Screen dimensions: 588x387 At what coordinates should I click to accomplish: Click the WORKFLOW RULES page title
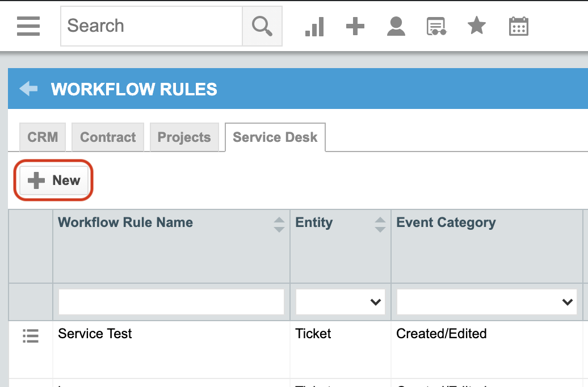coord(135,89)
